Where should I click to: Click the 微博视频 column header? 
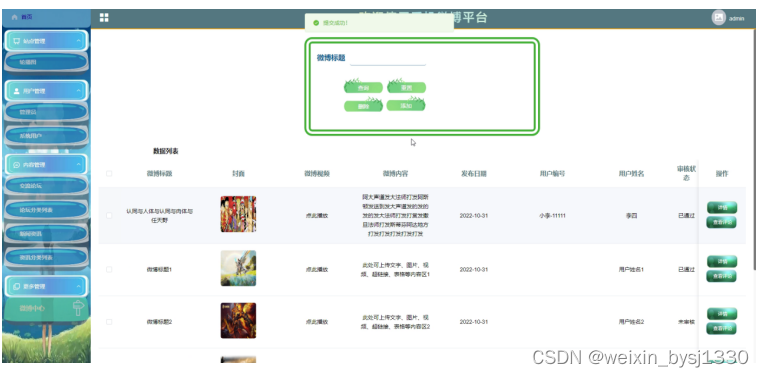click(317, 173)
